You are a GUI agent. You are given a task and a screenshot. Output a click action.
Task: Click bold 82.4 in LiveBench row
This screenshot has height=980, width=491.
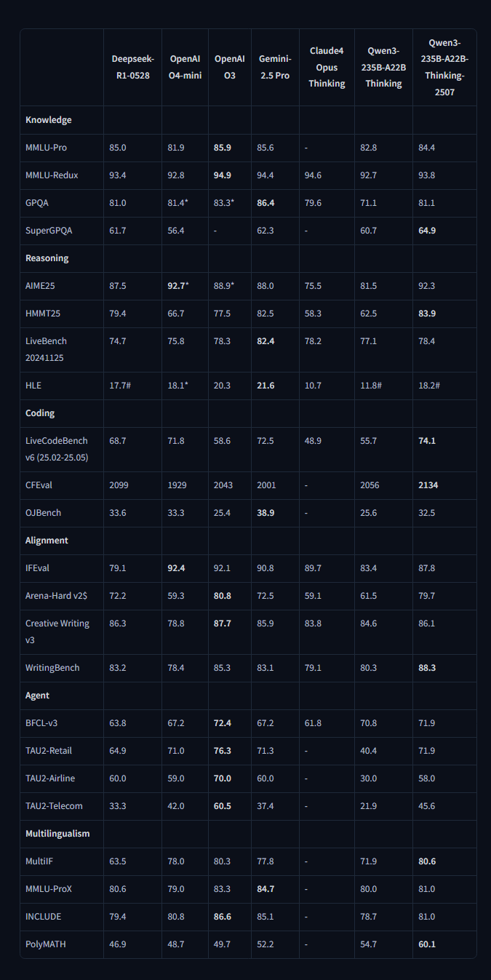(x=266, y=341)
